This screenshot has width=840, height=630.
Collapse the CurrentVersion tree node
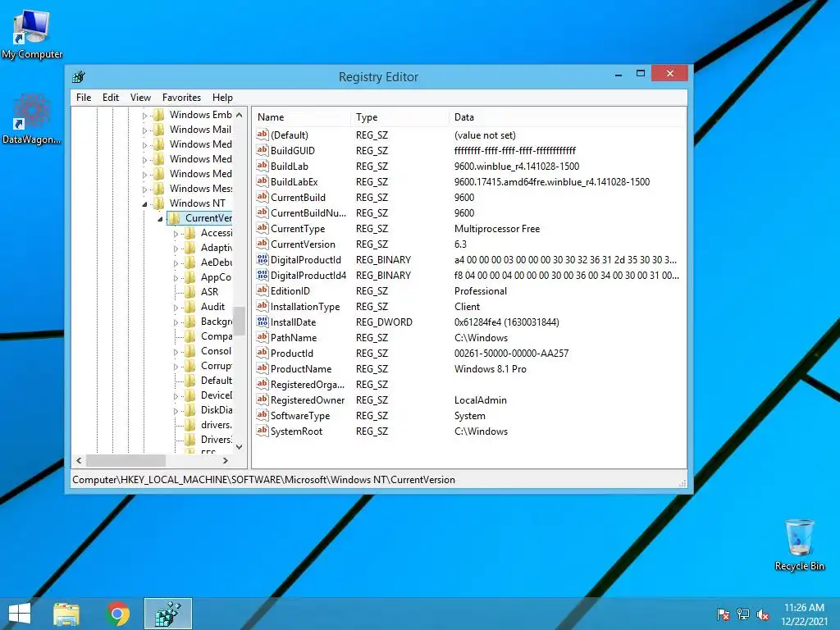(160, 219)
